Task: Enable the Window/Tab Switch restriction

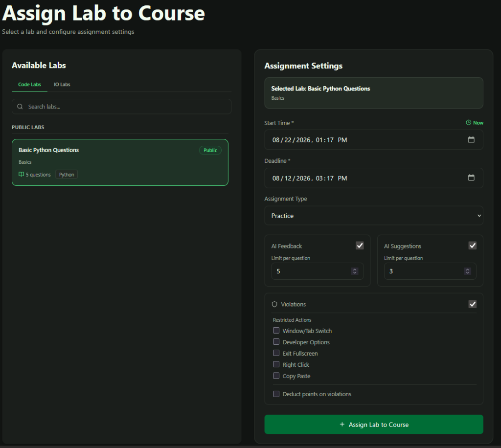Action: [x=276, y=331]
